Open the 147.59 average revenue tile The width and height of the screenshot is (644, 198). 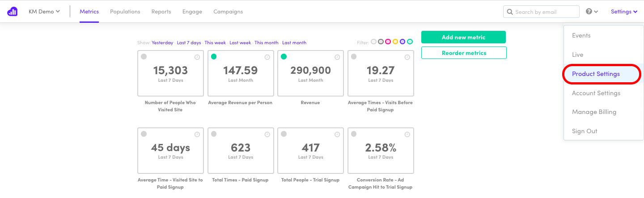(241, 73)
